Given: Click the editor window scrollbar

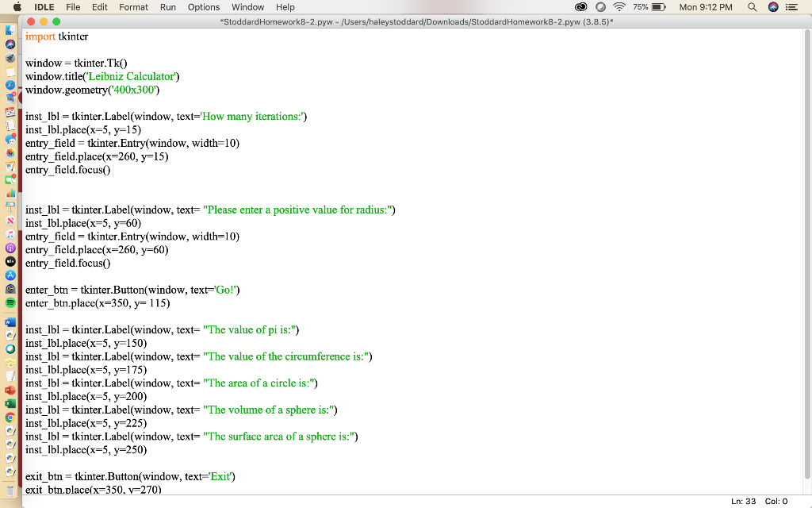Looking at the screenshot, I should (806, 238).
